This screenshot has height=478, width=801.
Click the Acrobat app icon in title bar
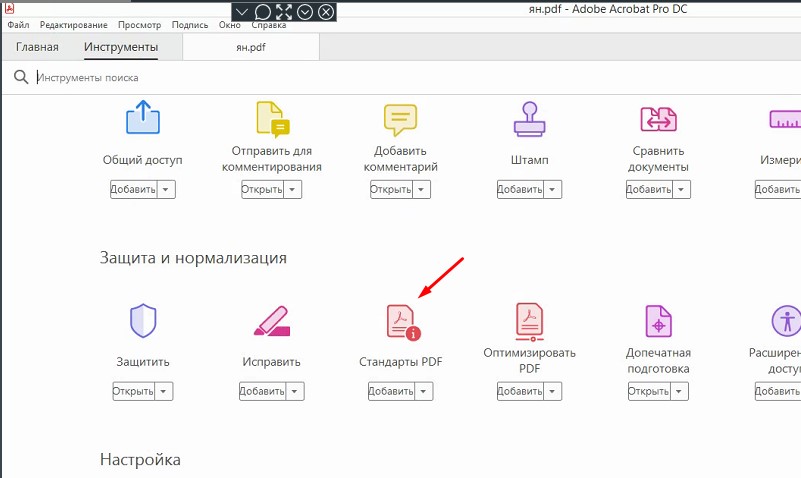coord(8,9)
